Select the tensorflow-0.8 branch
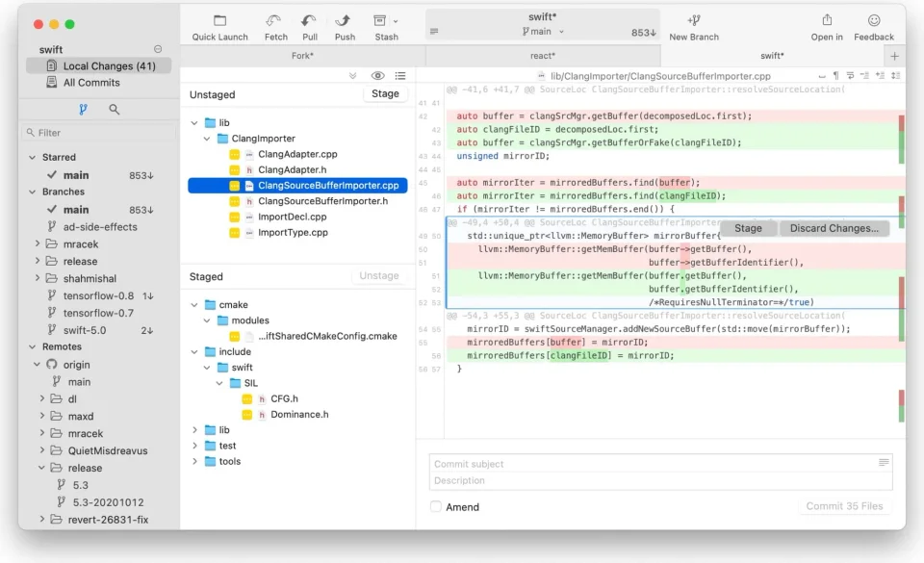Screen dimensions: 924x563 pos(99,295)
